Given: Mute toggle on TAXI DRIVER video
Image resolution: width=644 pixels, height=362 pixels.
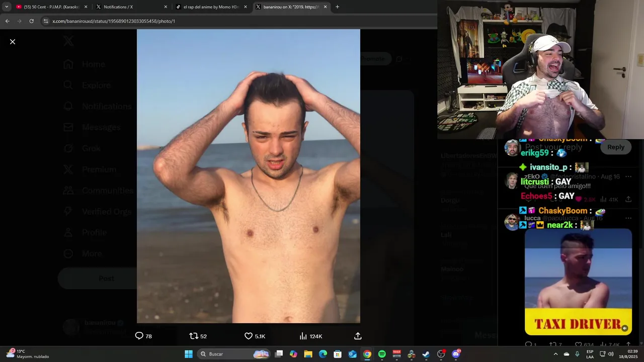Looking at the screenshot, I should click(x=624, y=328).
